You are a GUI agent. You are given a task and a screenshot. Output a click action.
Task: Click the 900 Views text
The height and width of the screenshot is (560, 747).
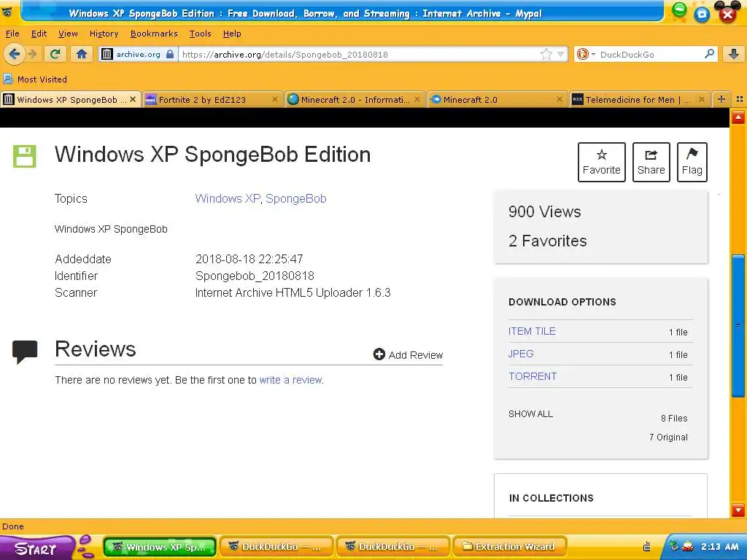pyautogui.click(x=544, y=211)
